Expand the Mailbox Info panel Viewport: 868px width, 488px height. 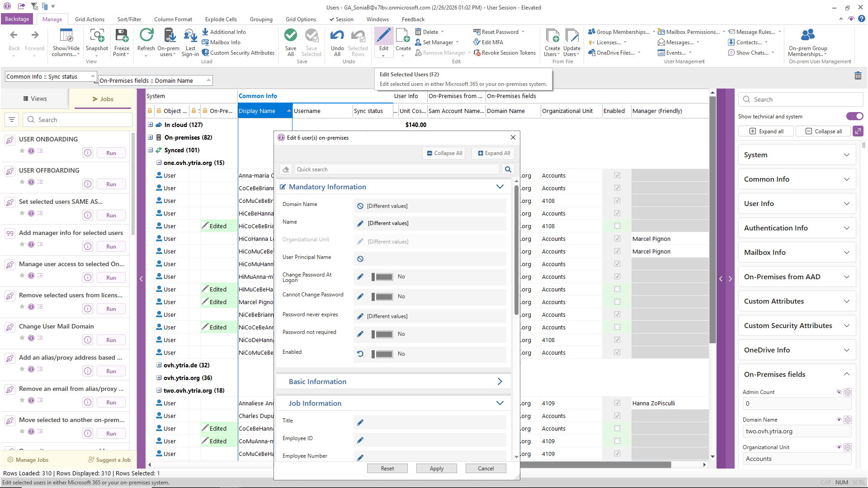(797, 253)
